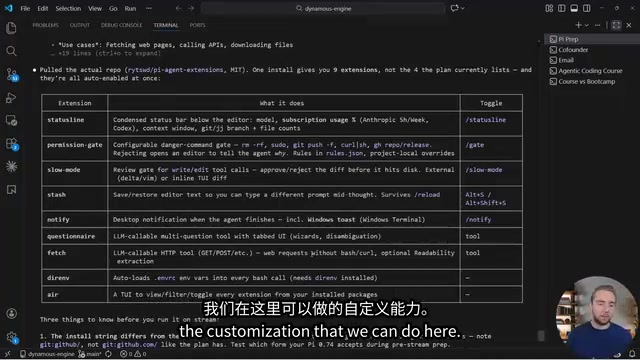The image size is (640, 360).
Task: Open the Extensions view
Action: (11, 144)
